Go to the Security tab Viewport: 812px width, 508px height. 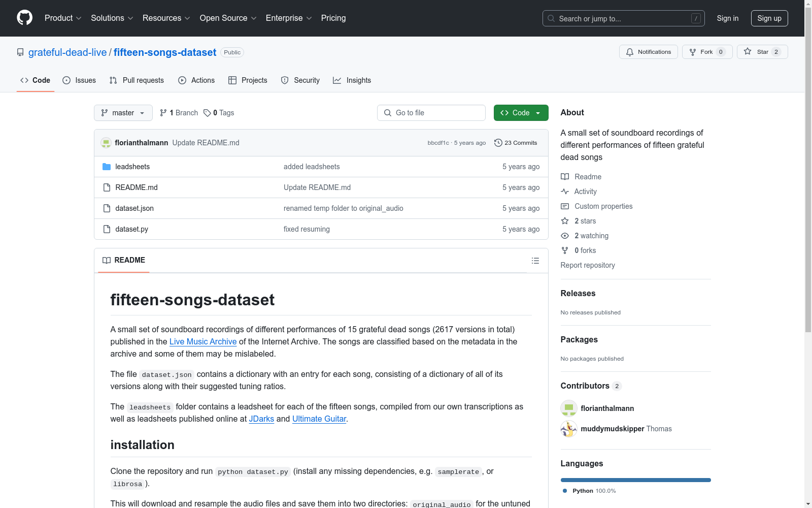tap(300, 80)
